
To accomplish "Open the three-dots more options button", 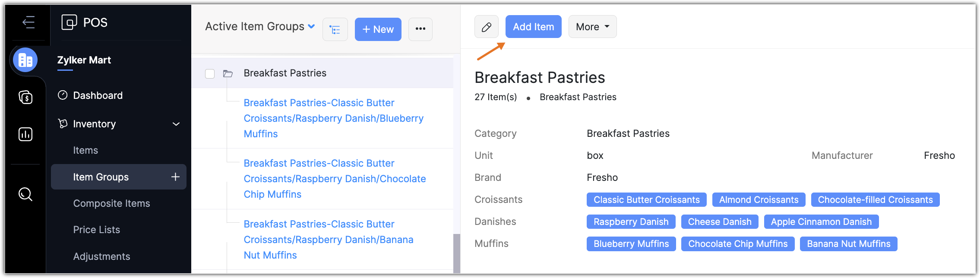I will click(x=420, y=29).
